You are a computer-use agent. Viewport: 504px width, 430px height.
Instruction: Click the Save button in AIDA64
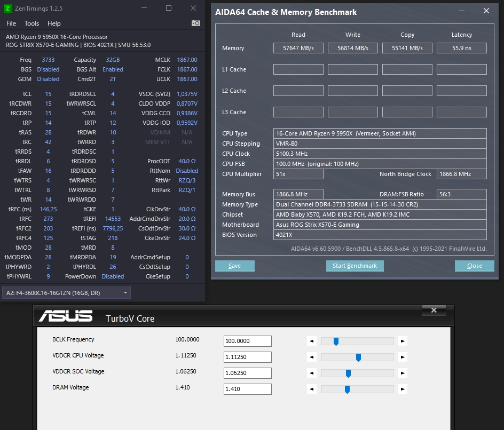point(234,266)
